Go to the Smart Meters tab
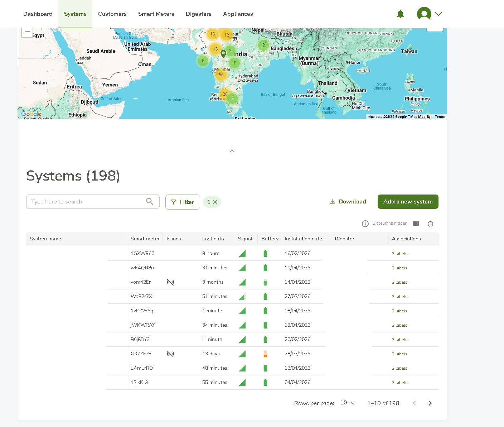The width and height of the screenshot is (504, 427). [x=156, y=14]
